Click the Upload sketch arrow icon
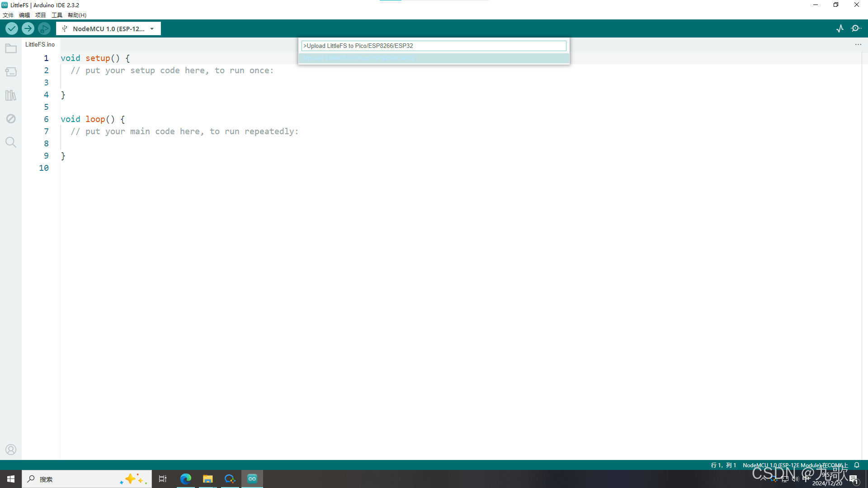868x488 pixels. [x=28, y=28]
